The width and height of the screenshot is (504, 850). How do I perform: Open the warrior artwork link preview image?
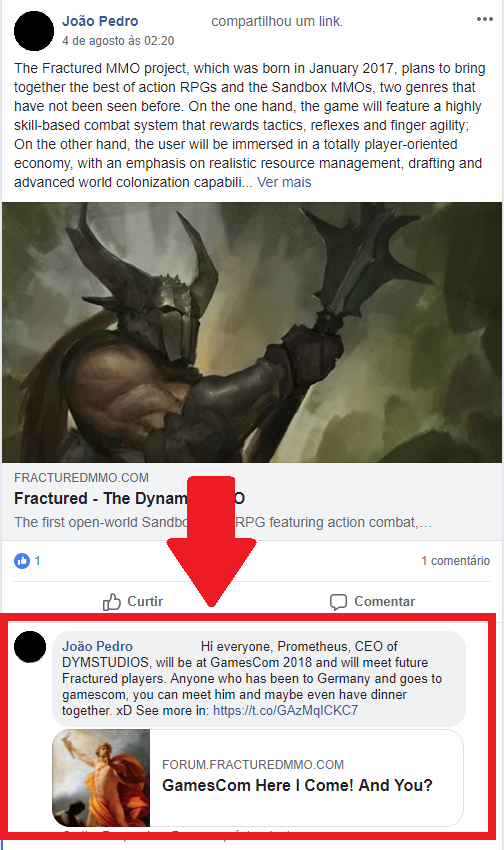[252, 332]
